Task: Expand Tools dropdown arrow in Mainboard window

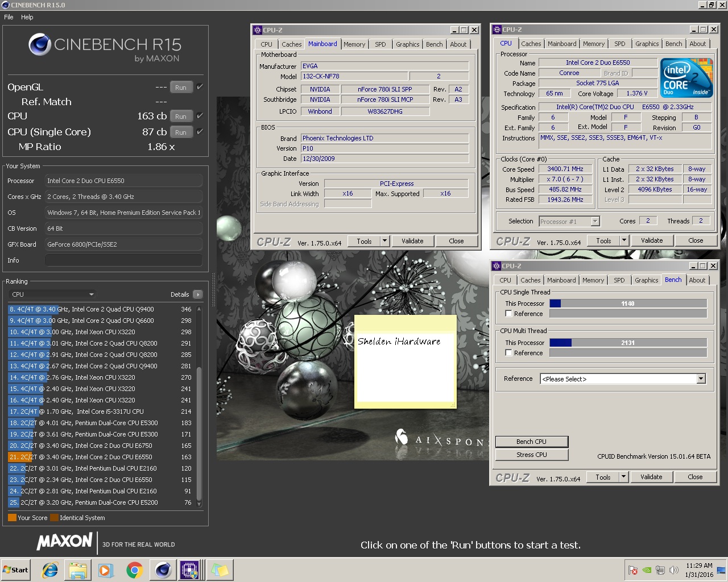Action: pos(384,241)
